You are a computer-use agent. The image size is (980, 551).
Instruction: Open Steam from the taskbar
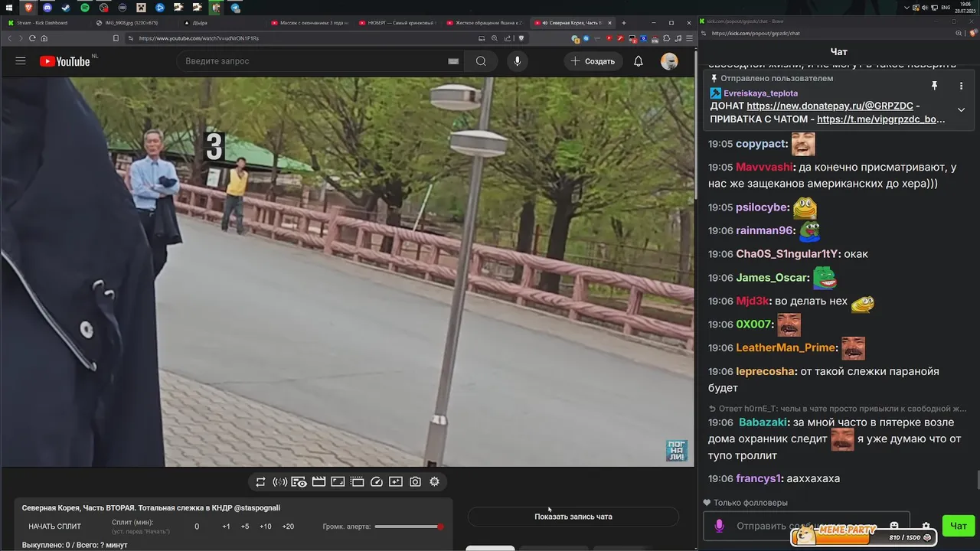[66, 8]
